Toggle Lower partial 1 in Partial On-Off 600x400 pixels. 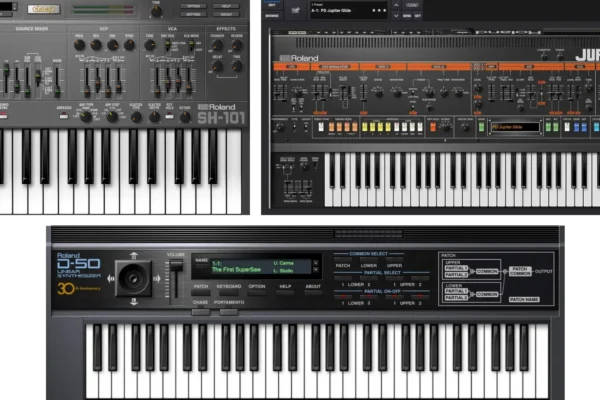[343, 297]
